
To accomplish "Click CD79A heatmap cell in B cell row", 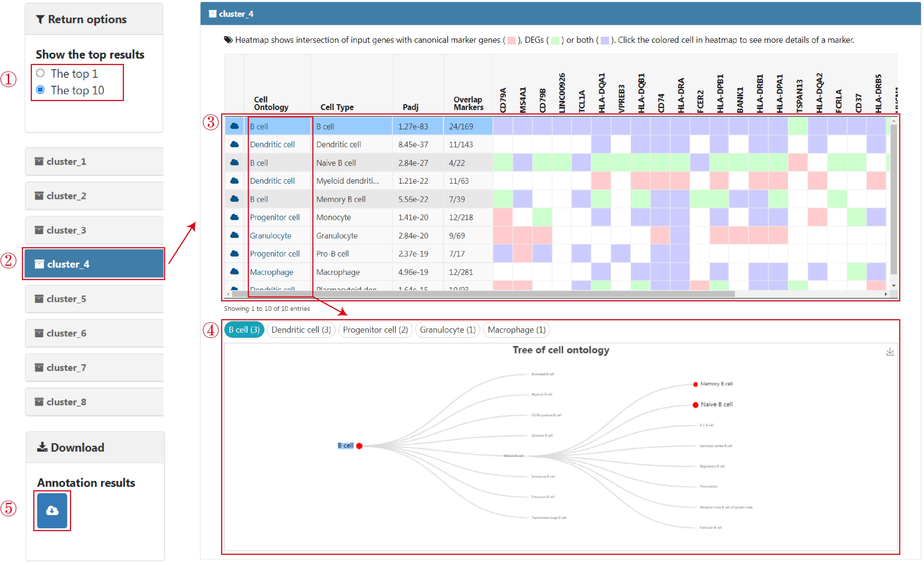I will pyautogui.click(x=503, y=126).
